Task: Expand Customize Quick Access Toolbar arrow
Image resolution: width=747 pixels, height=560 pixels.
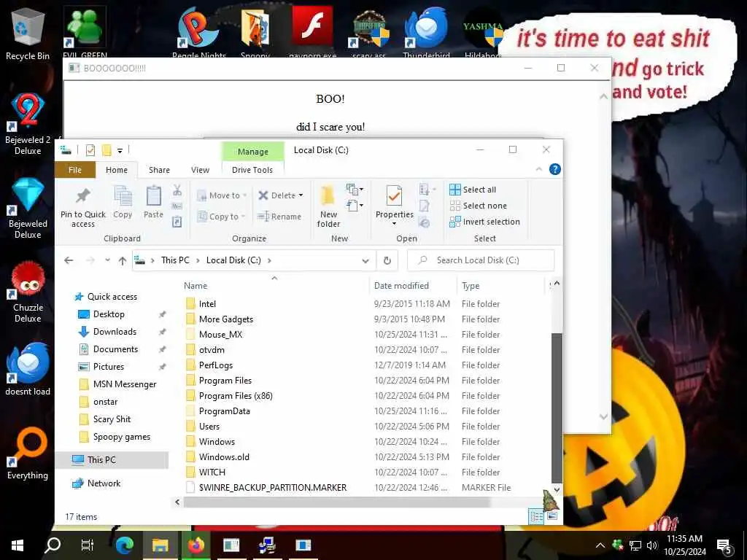Action: [120, 150]
